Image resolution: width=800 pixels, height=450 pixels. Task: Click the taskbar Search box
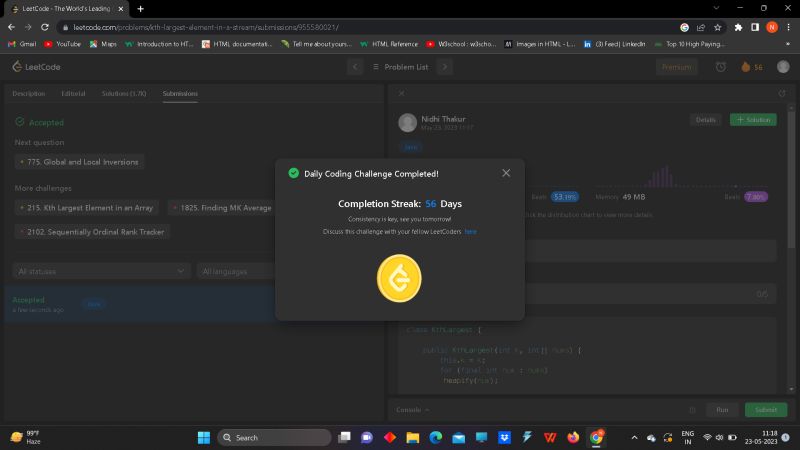274,438
